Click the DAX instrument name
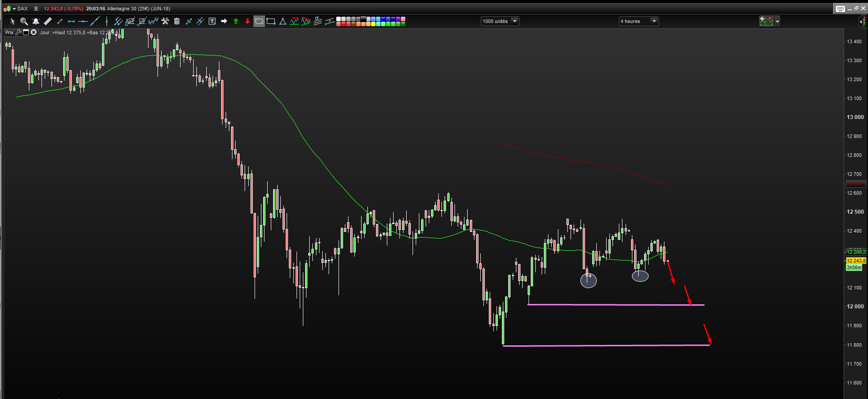 23,9
